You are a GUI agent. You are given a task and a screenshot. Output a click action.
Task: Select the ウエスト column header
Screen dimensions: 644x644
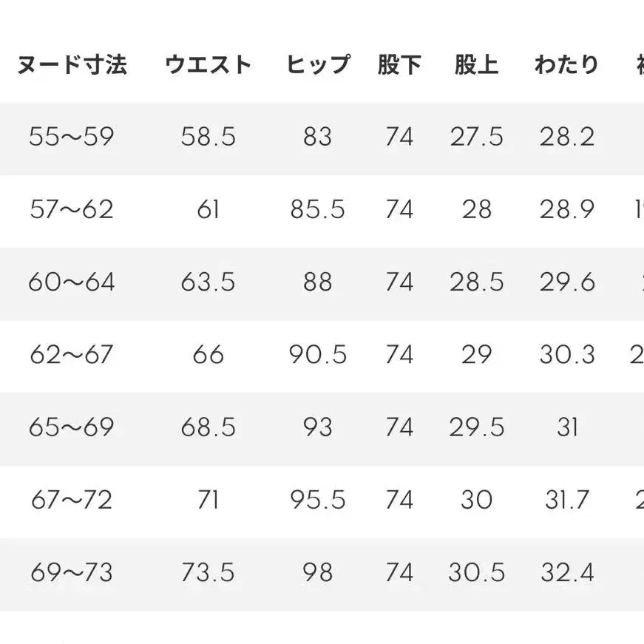(x=208, y=65)
